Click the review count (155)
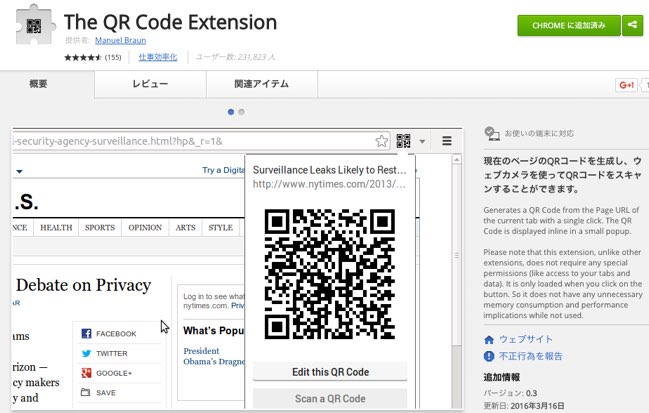The image size is (649, 413). (x=113, y=57)
